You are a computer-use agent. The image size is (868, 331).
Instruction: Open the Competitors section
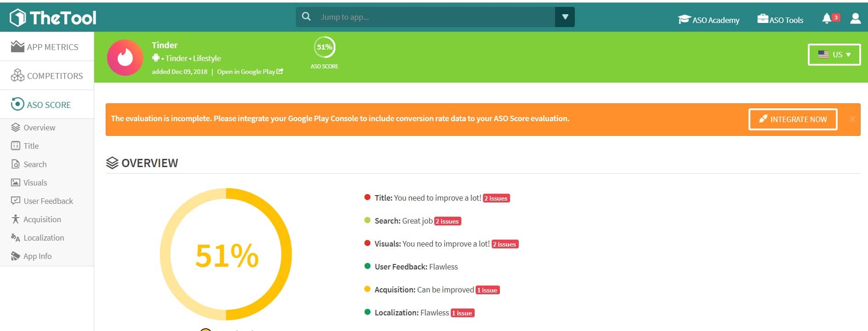pyautogui.click(x=47, y=75)
